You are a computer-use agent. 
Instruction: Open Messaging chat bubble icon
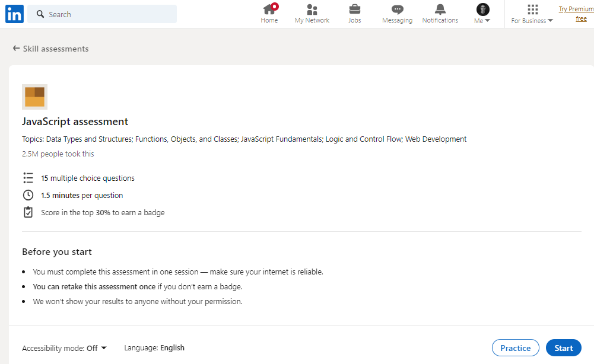point(397,9)
